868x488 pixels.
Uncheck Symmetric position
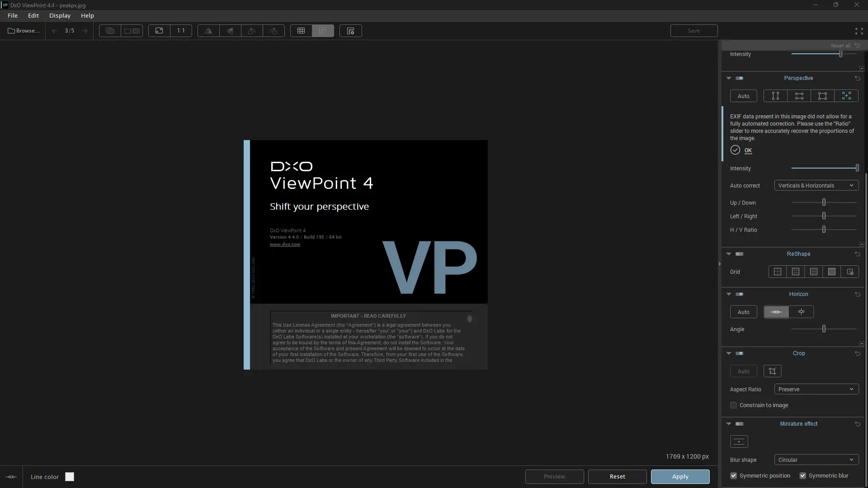(x=734, y=476)
